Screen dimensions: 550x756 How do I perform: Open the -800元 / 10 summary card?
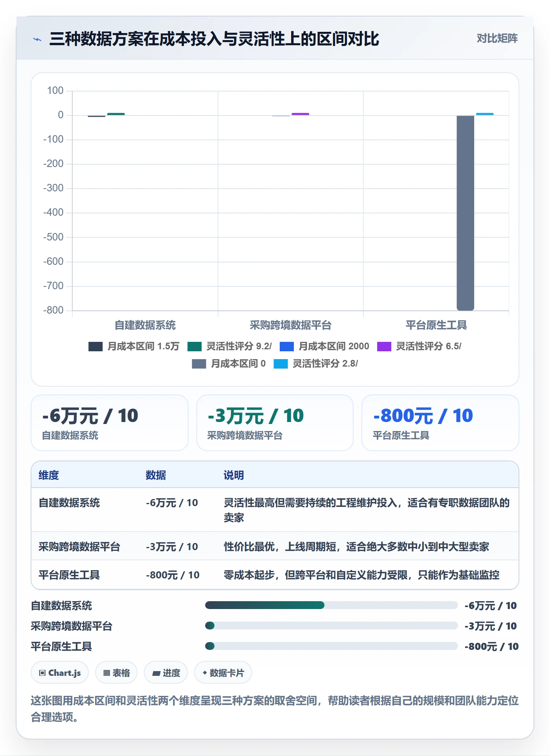(440, 423)
